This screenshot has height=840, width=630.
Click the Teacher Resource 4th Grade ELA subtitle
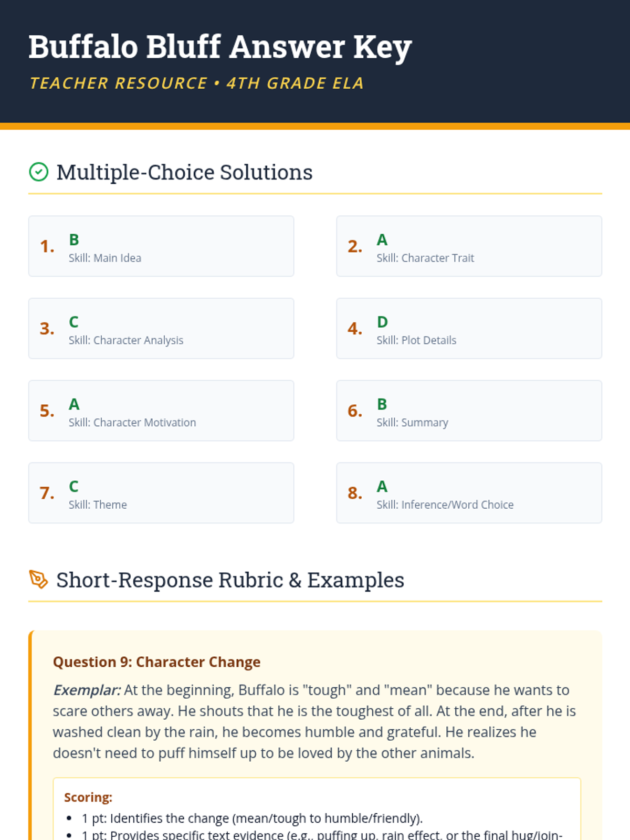[196, 83]
